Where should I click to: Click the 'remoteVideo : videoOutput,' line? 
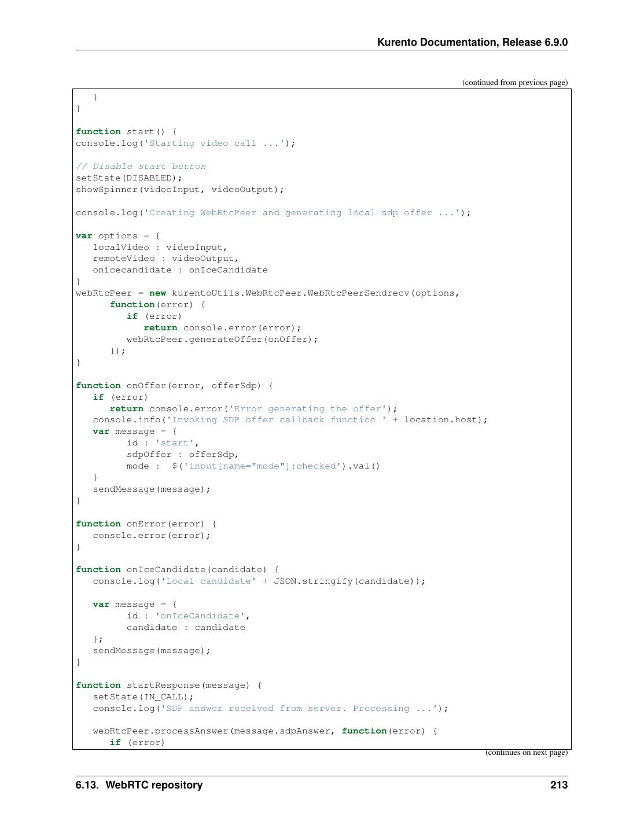pyautogui.click(x=166, y=259)
